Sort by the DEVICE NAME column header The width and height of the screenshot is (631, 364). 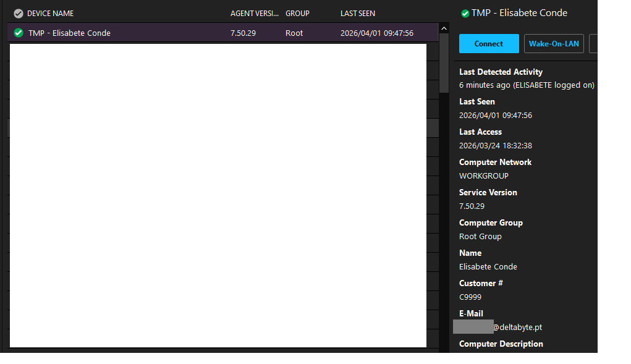(x=50, y=13)
